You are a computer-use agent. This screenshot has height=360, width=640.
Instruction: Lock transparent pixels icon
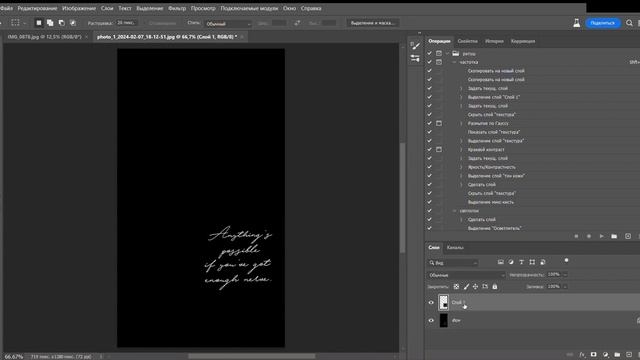(x=456, y=287)
